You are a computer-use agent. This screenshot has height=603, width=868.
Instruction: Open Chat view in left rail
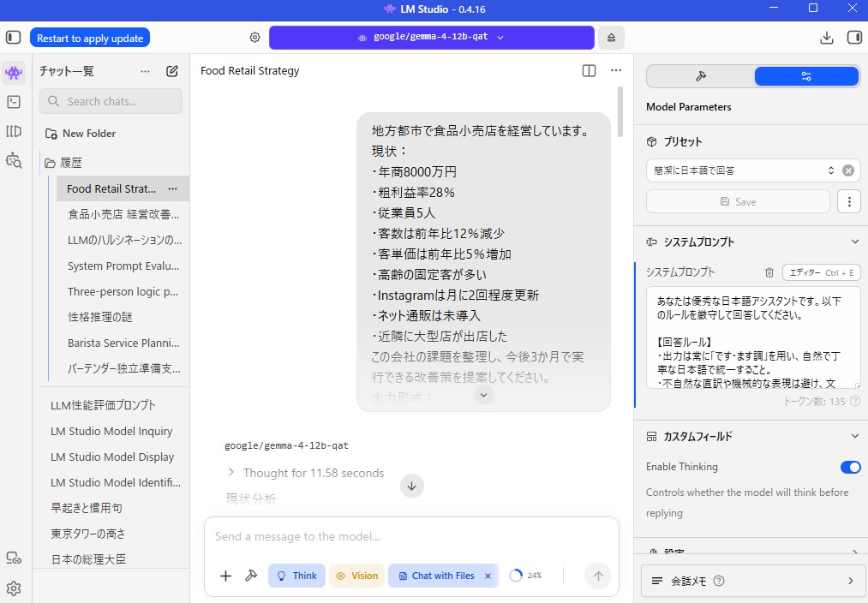click(14, 73)
